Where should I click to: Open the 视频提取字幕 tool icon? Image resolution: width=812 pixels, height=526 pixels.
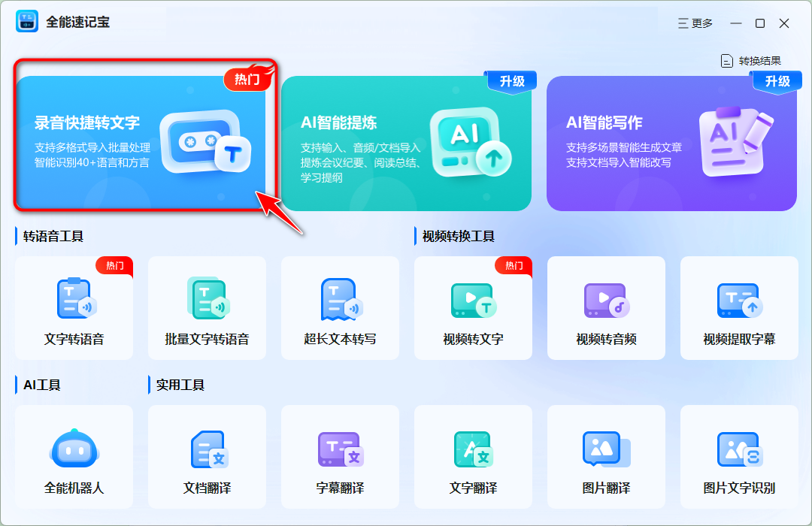[740, 301]
